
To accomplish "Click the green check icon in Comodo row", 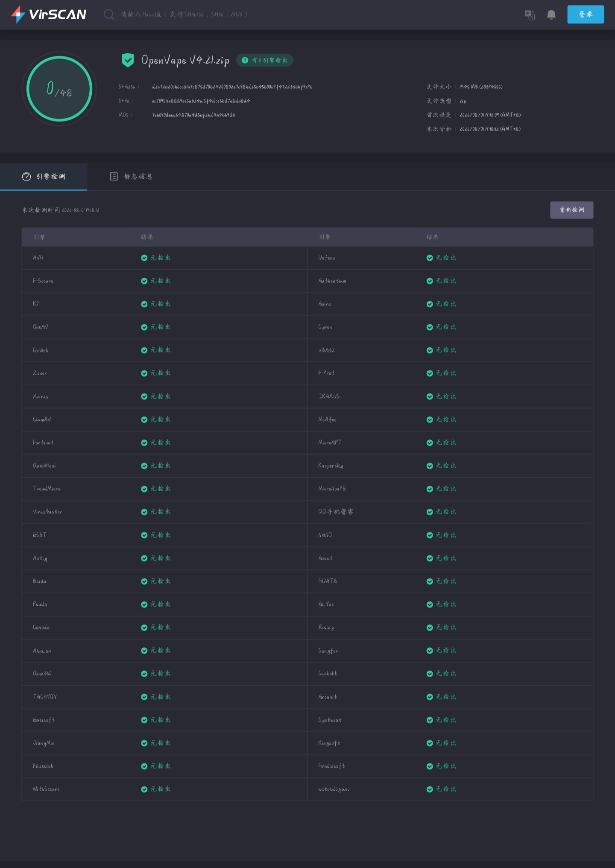I will click(x=144, y=627).
